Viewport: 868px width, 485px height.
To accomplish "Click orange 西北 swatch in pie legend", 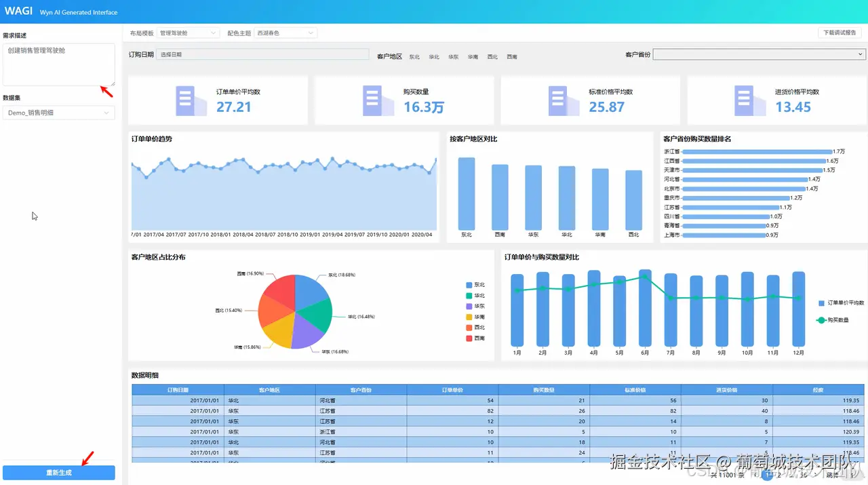I will click(x=469, y=328).
